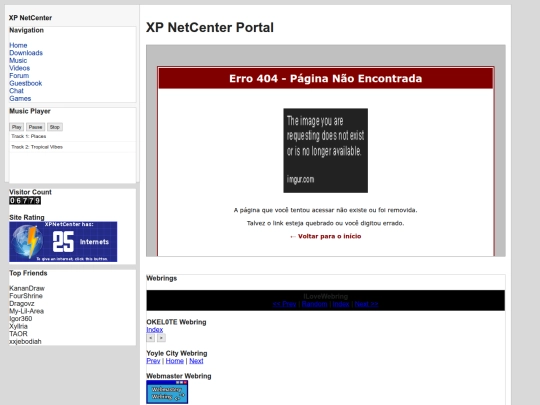Click ILoveWebring Next link
Viewport: 540px width, 405px height.
tap(366, 304)
